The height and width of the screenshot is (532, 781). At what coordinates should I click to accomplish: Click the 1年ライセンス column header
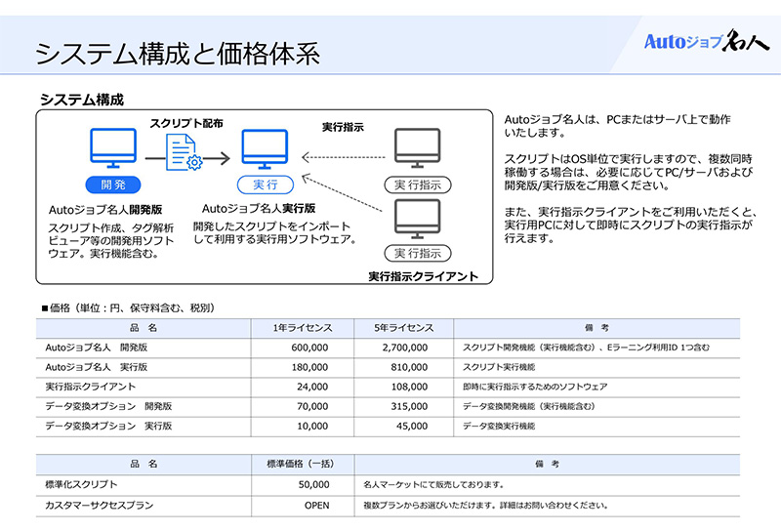(x=303, y=328)
